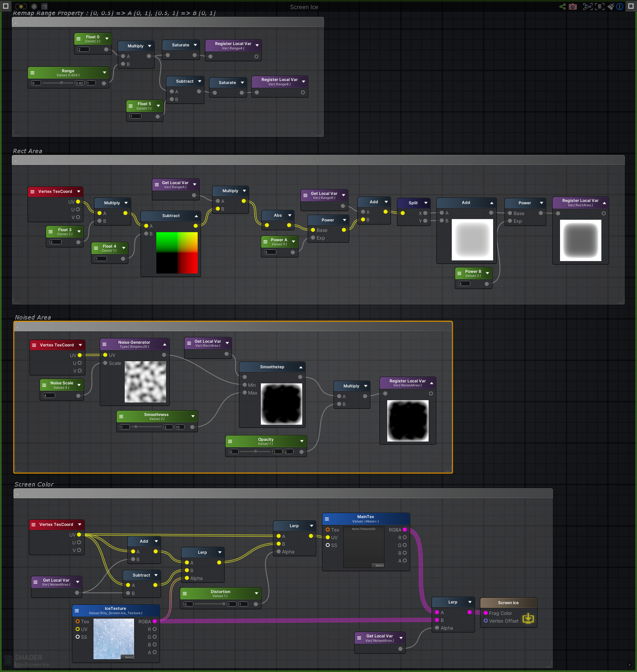The height and width of the screenshot is (672, 637).
Task: Click the menu icon on the MainTex node
Action: tap(327, 518)
